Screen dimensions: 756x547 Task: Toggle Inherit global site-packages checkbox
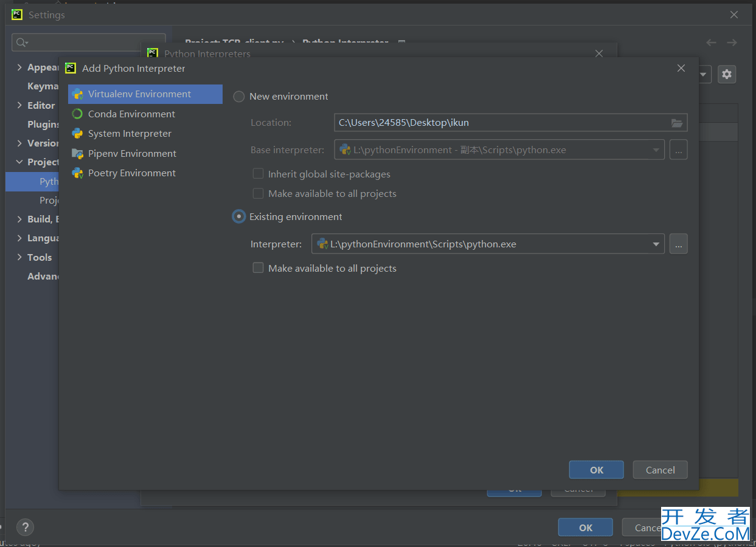click(x=258, y=174)
